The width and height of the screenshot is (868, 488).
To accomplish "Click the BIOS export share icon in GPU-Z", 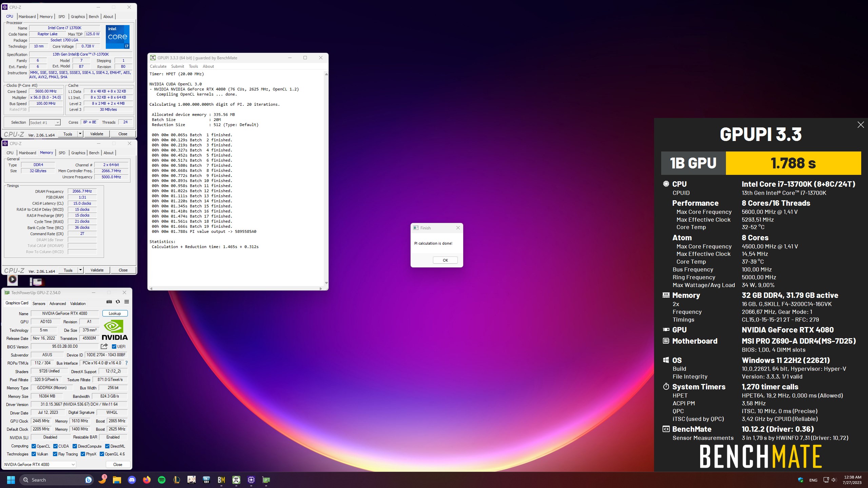I will (x=104, y=346).
